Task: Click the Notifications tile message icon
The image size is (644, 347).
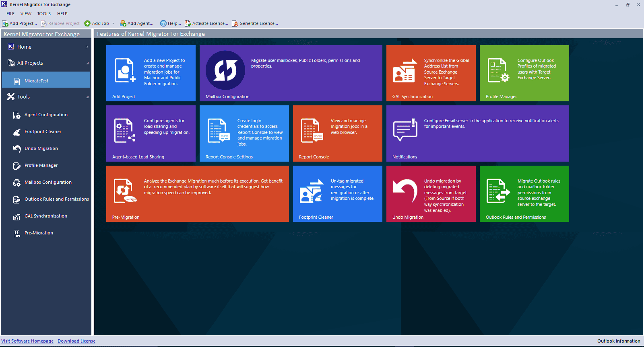Action: pyautogui.click(x=405, y=130)
